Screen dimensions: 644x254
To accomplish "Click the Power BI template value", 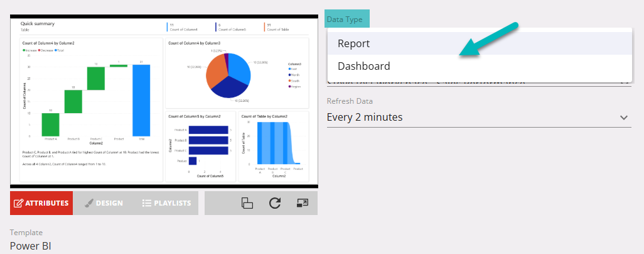I will [x=30, y=246].
